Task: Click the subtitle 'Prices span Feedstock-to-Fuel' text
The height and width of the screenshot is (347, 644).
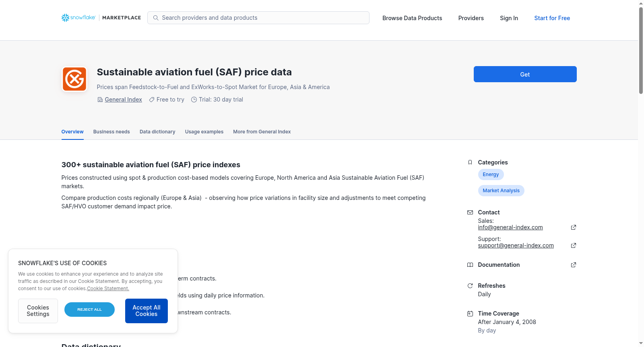Action: point(213,87)
